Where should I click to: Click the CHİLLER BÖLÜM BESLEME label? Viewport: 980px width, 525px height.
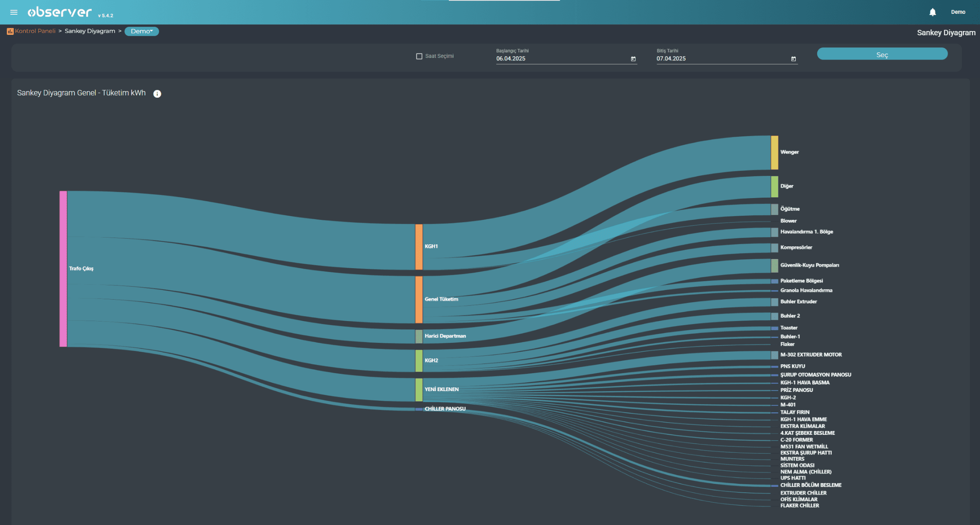(811, 485)
